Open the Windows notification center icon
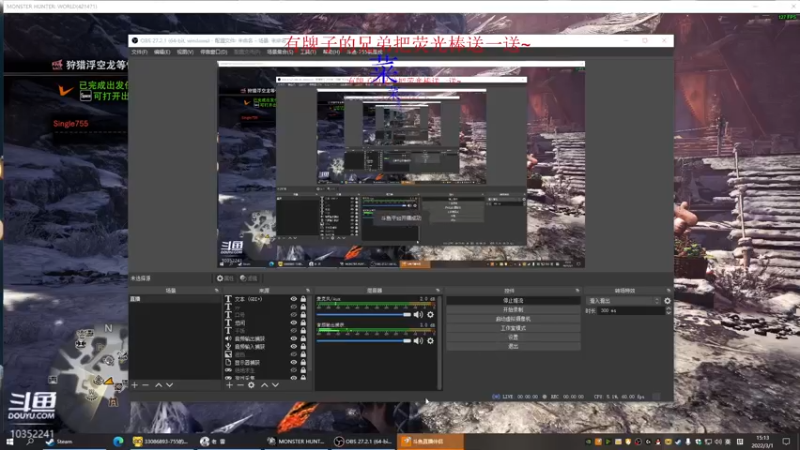Image resolution: width=800 pixels, height=450 pixels. (786, 441)
